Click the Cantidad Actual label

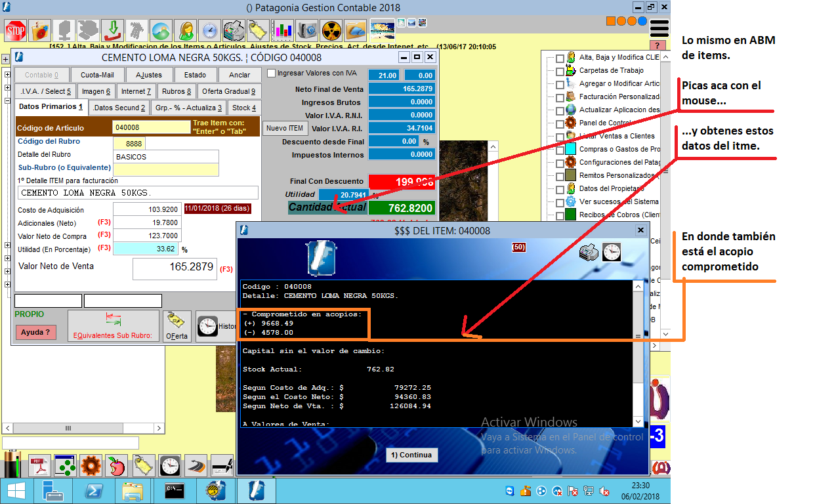tap(327, 208)
